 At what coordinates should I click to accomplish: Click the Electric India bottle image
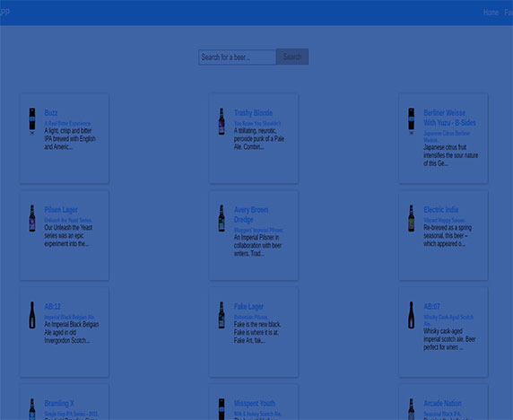(412, 218)
